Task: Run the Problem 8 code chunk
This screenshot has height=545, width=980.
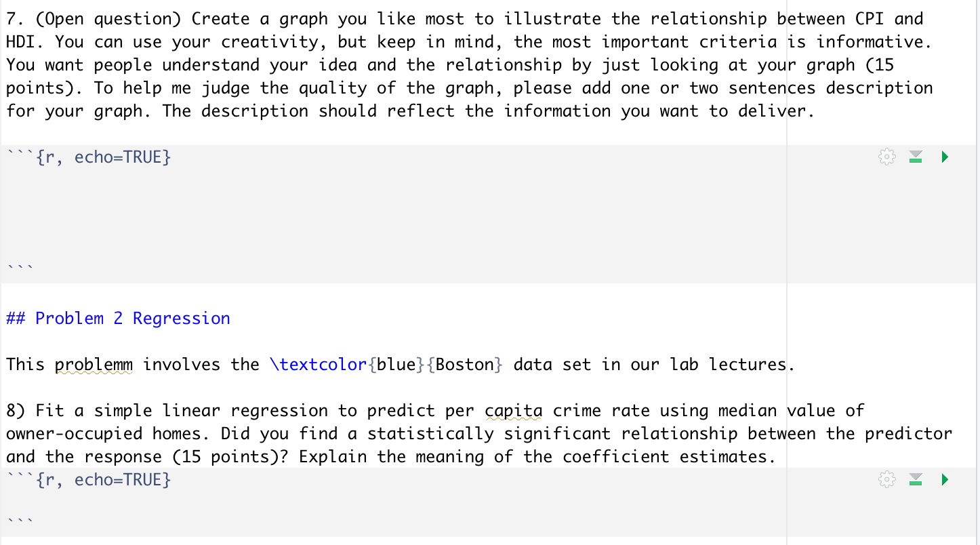Action: (944, 479)
